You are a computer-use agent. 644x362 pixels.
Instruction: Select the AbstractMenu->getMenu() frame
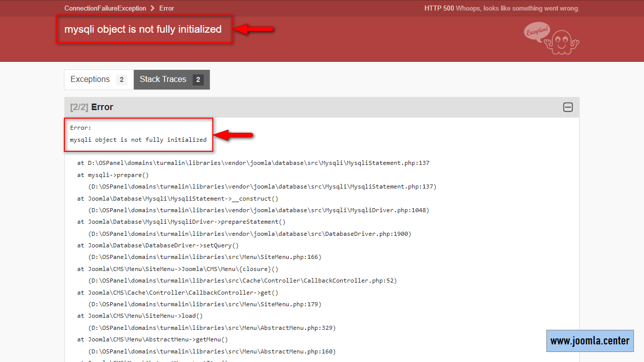pos(152,339)
